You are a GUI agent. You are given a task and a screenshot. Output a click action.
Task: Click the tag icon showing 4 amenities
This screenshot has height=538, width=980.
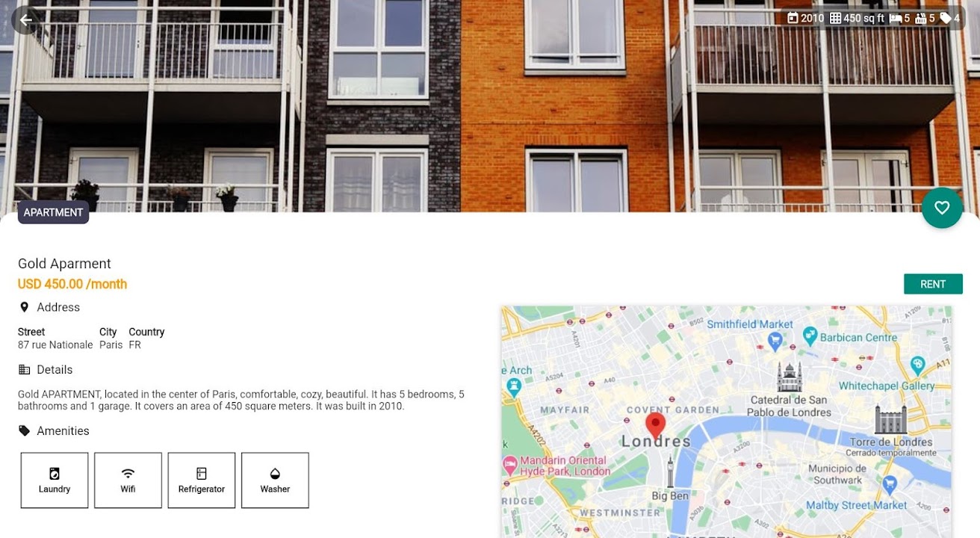pyautogui.click(x=945, y=18)
